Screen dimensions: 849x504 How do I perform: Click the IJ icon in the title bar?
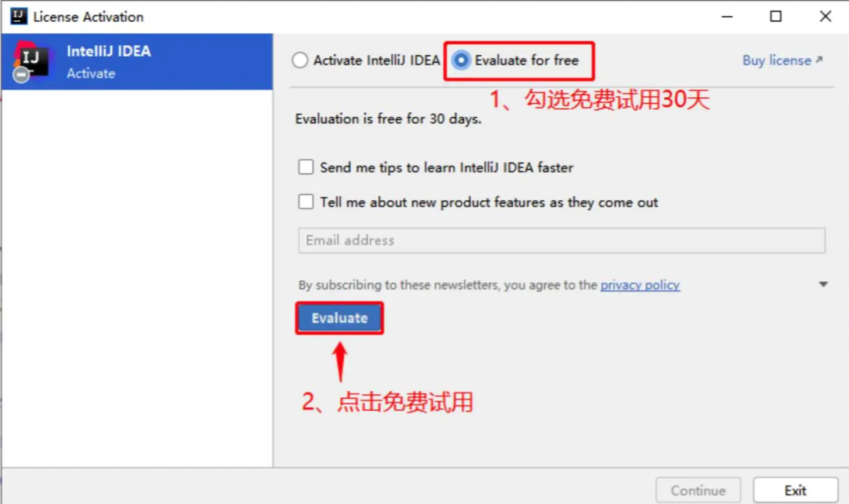tap(18, 16)
